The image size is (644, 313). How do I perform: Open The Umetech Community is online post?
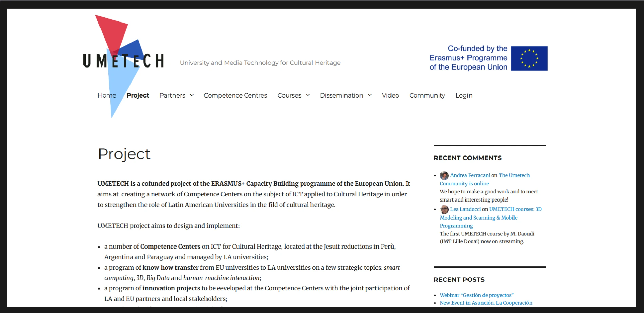click(x=514, y=175)
